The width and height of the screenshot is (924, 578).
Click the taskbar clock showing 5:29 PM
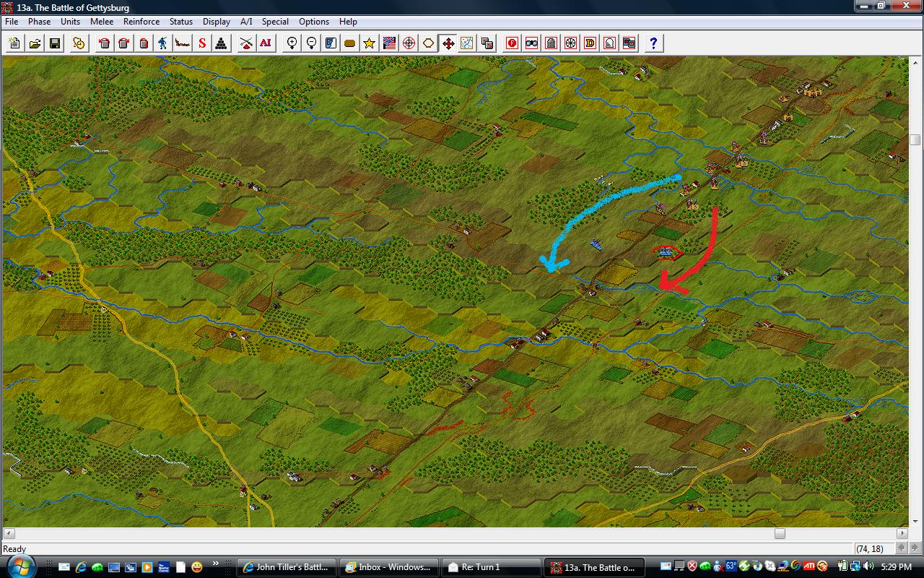tap(896, 567)
